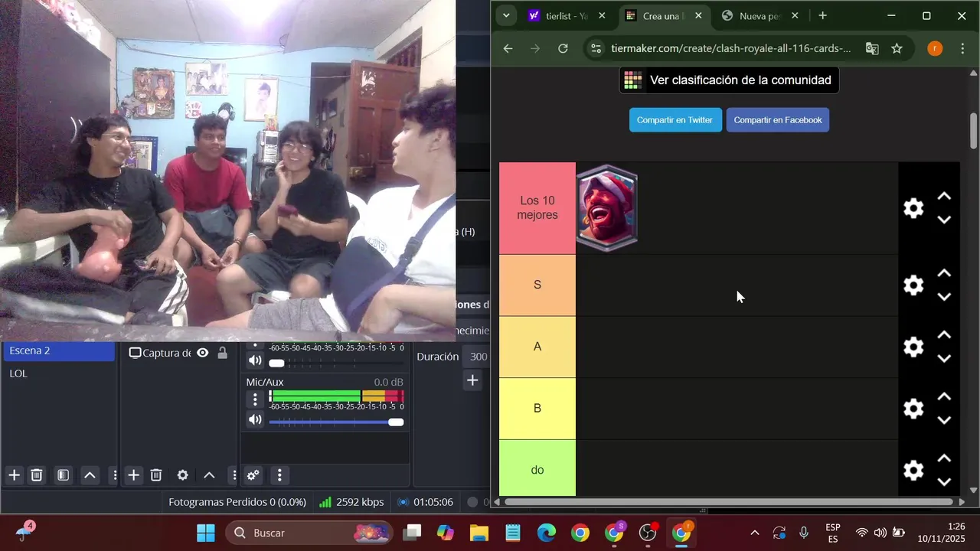The height and width of the screenshot is (551, 980).
Task: Move 'Los 10 mejores' tier up
Action: tap(944, 197)
